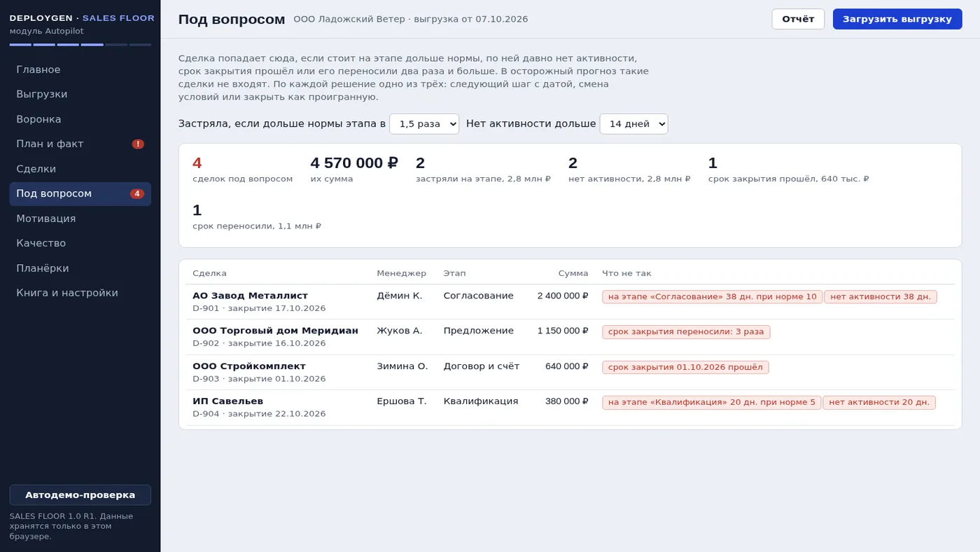Go to «Главное» in the sidebar
Image resolution: width=980 pixels, height=552 pixels.
[80, 69]
